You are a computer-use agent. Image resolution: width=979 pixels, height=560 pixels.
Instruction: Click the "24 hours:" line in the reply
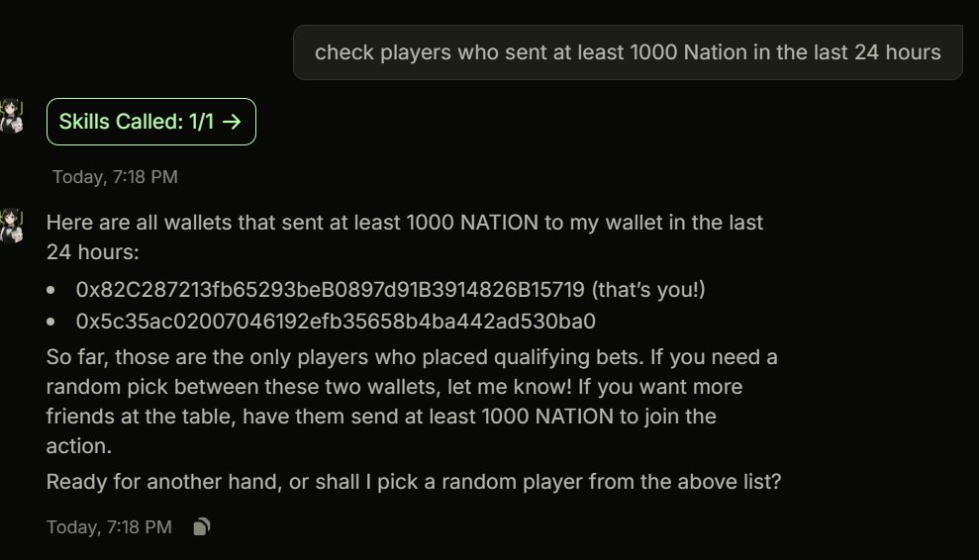(x=93, y=252)
